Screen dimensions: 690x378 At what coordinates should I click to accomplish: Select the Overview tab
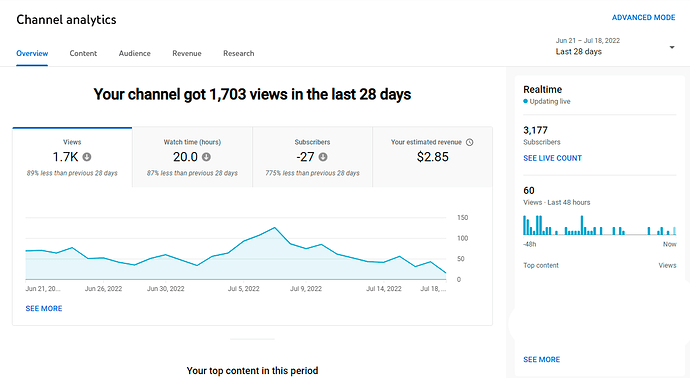pos(32,53)
